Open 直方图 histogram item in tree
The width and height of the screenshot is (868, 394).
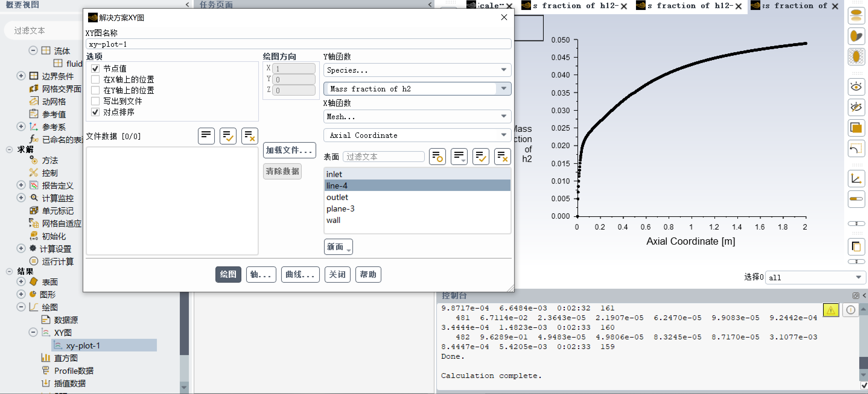point(66,358)
